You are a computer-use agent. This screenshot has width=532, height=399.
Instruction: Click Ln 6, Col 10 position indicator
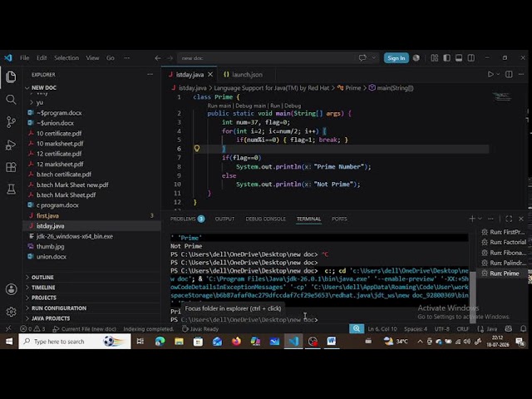tap(382, 329)
